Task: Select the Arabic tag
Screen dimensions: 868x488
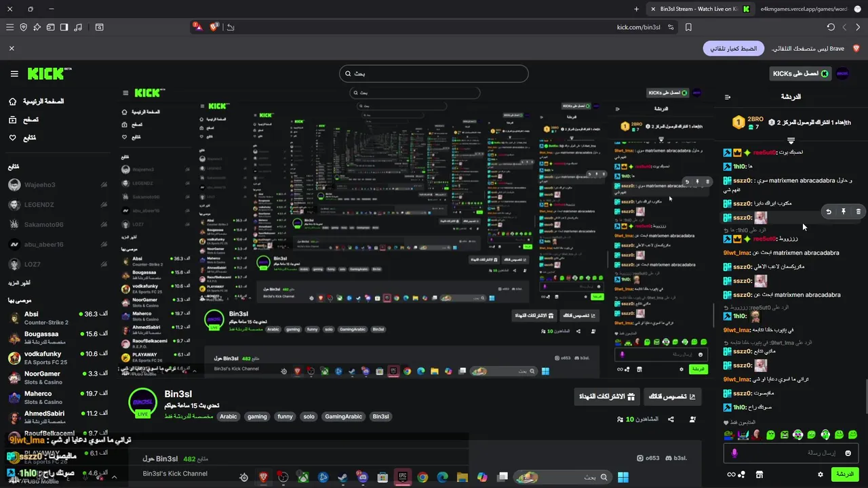Action: pyautogui.click(x=229, y=416)
